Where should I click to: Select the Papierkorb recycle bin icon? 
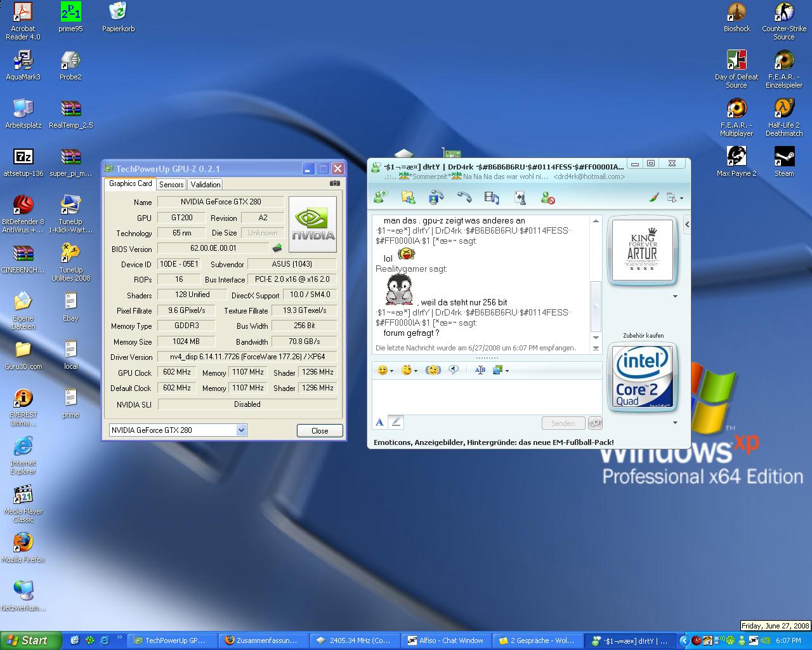(x=118, y=17)
